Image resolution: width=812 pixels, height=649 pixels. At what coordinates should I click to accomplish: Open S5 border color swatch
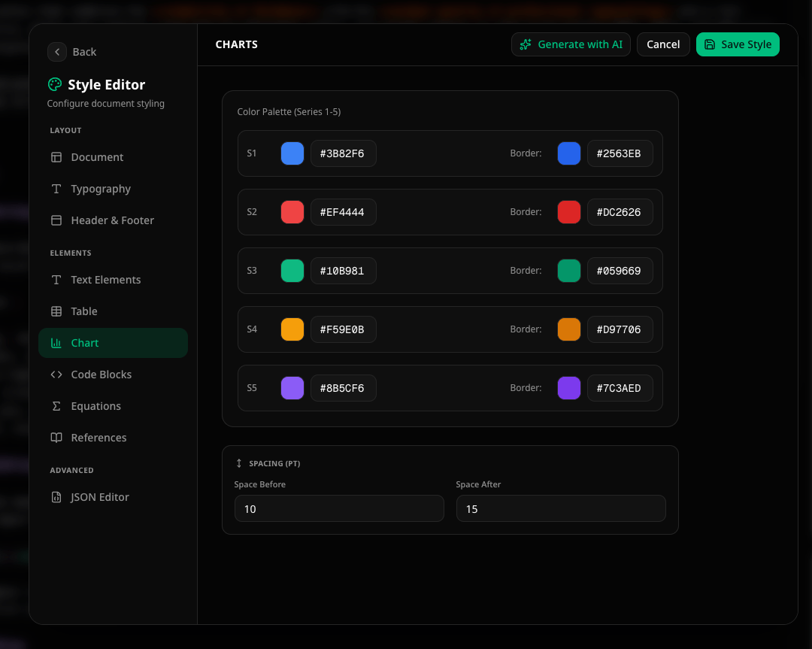[569, 388]
